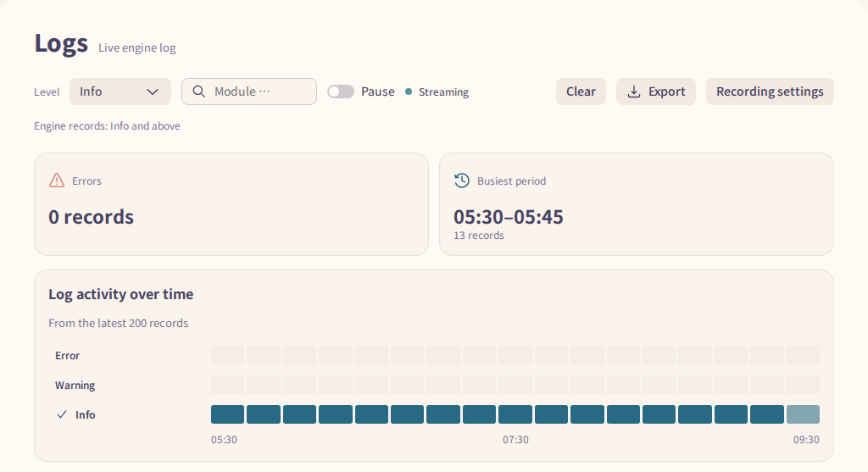Click the '0 records' errors value
Viewport: 868px width, 472px height.
92,217
